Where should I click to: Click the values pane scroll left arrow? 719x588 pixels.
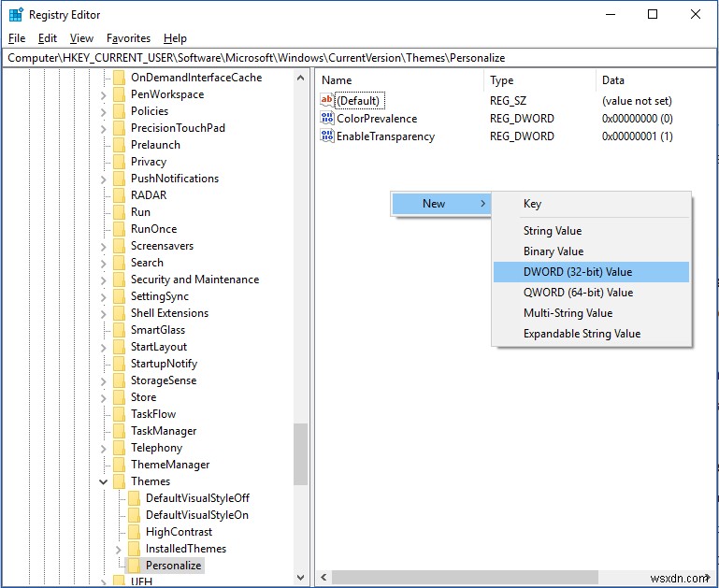tap(324, 578)
